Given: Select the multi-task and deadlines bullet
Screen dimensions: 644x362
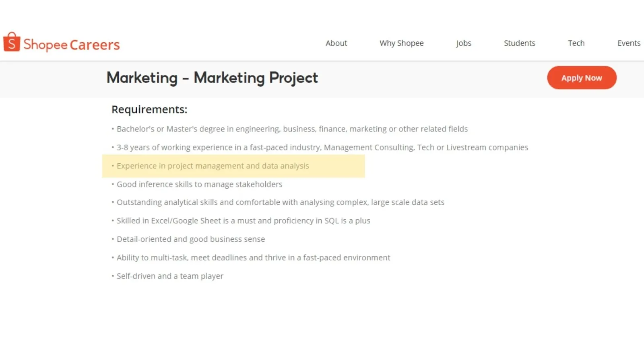Looking at the screenshot, I should [x=253, y=257].
